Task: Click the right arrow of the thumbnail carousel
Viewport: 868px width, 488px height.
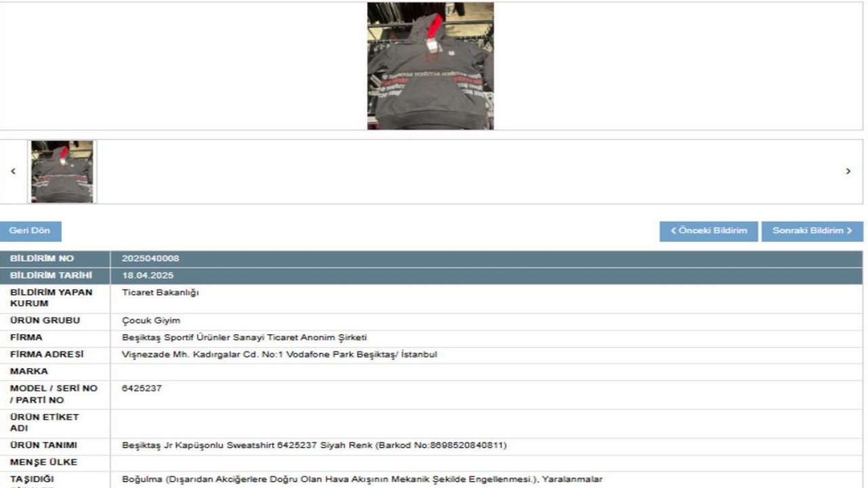Action: point(848,171)
